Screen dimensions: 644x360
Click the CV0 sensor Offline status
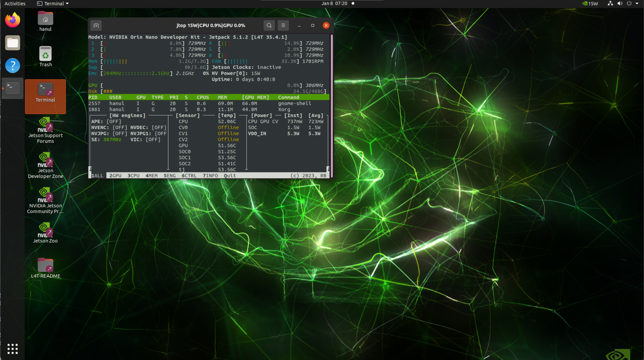pyautogui.click(x=228, y=127)
